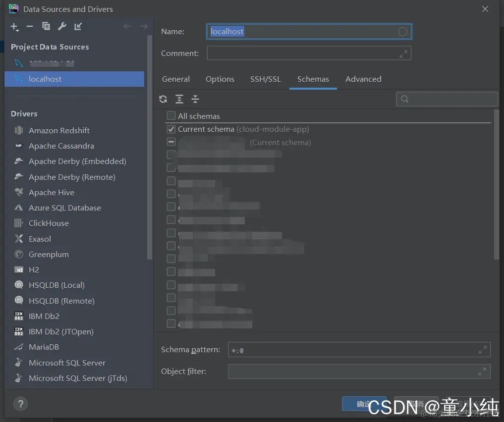Click the IBM Db2 driver icon
Viewport: 504px width, 422px height.
click(19, 316)
